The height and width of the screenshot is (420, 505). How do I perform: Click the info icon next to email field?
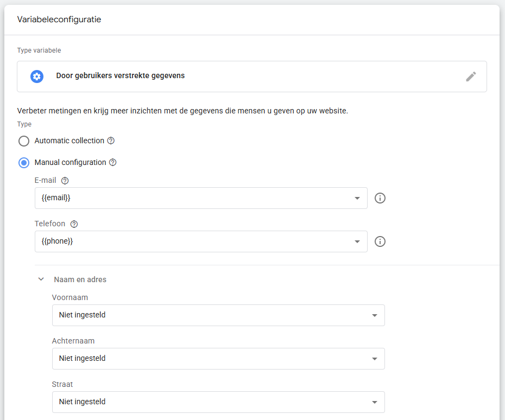click(380, 198)
